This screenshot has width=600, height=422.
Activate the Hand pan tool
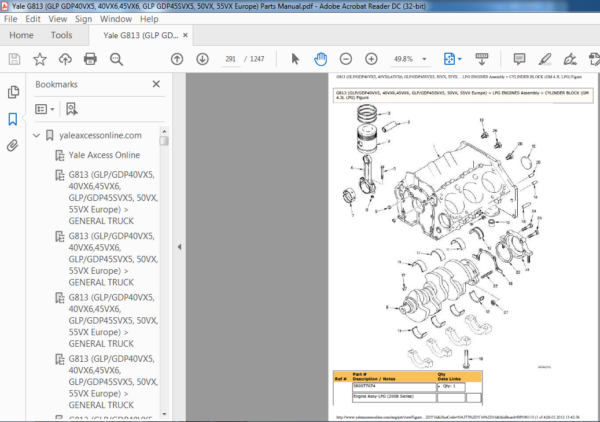pos(321,59)
